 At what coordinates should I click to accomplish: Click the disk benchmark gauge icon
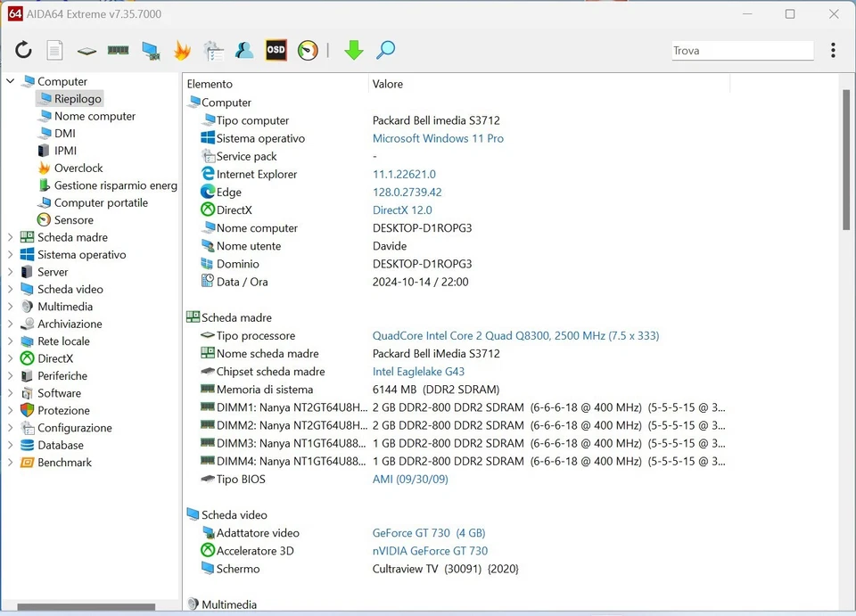(x=308, y=50)
